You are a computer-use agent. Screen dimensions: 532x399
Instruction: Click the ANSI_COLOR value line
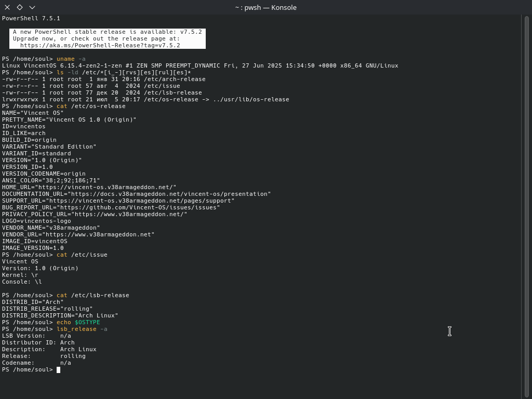coord(51,181)
